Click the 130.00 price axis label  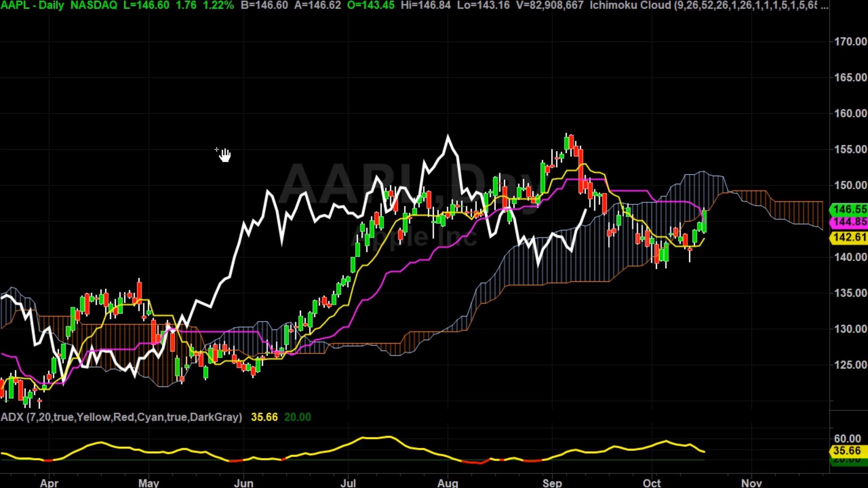click(x=850, y=329)
